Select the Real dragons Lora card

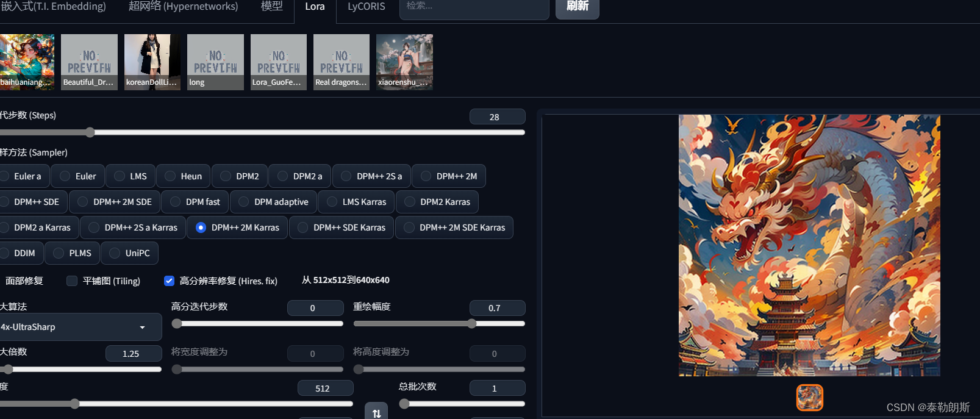coord(342,62)
